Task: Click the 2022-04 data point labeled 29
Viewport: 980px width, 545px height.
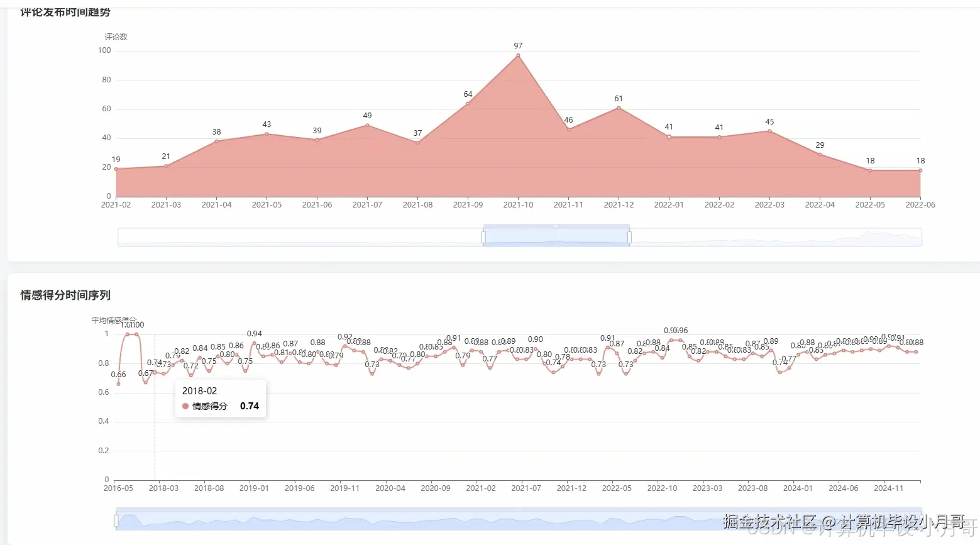Action: tap(820, 154)
